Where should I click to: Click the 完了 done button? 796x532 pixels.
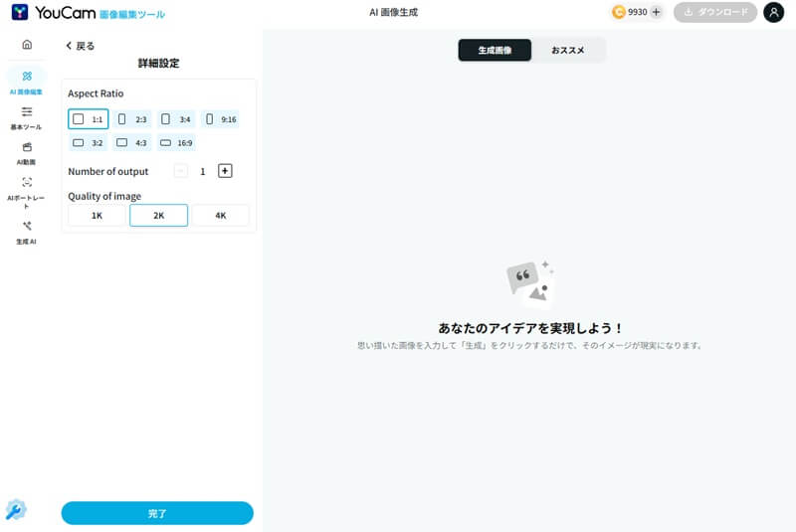(157, 513)
